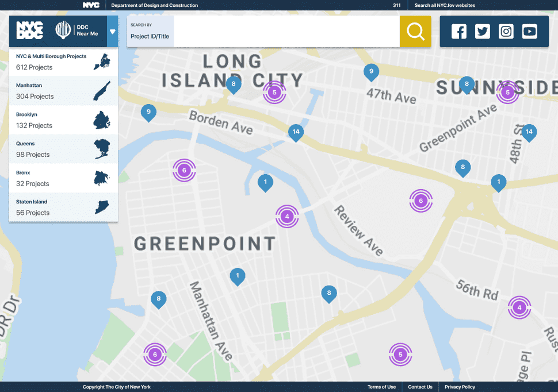Open the Privacy Policy link

pyautogui.click(x=460, y=387)
